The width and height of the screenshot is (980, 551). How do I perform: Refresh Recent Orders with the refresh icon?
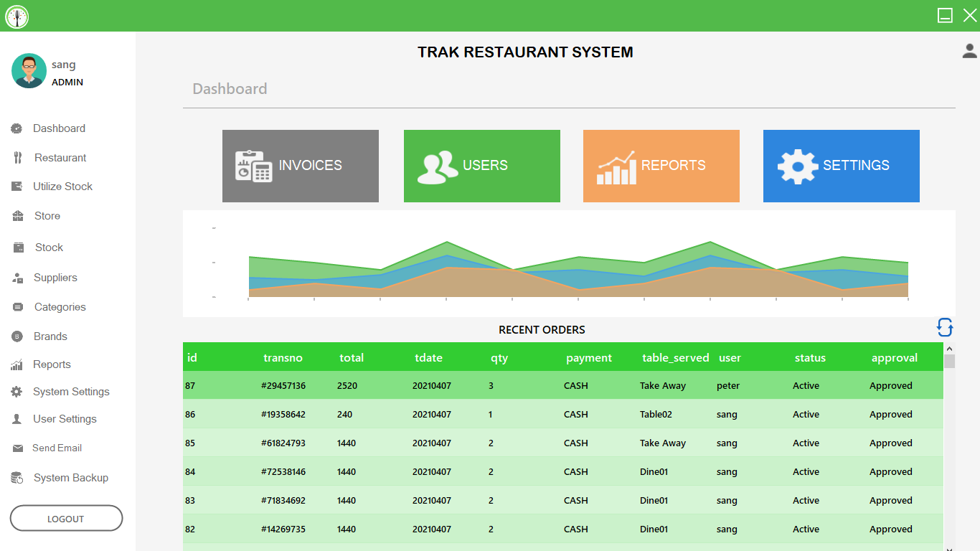point(945,327)
